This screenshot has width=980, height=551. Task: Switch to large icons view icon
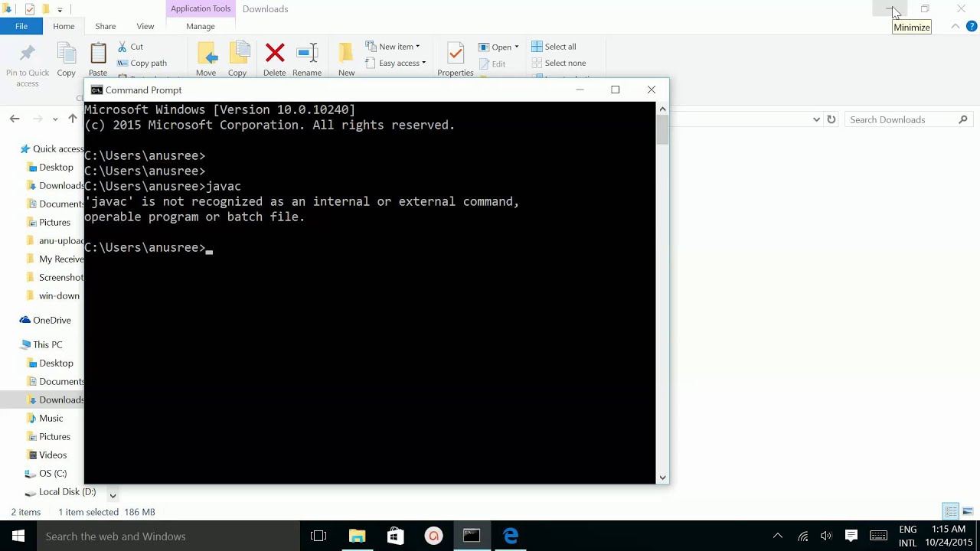pyautogui.click(x=968, y=511)
